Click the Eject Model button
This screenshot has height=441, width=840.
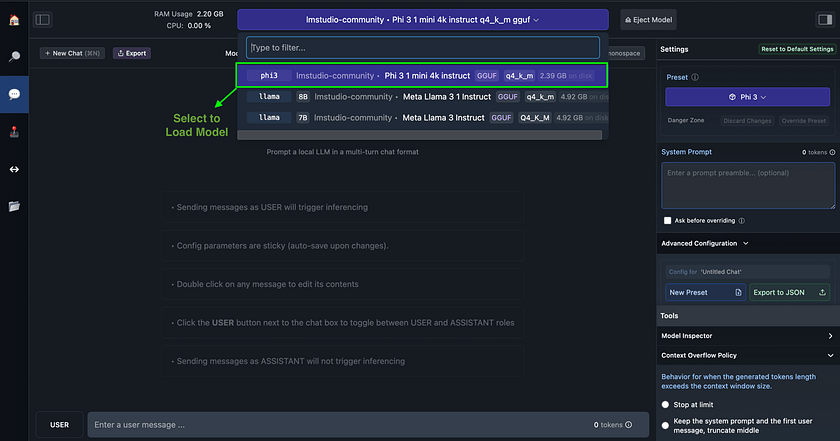648,20
